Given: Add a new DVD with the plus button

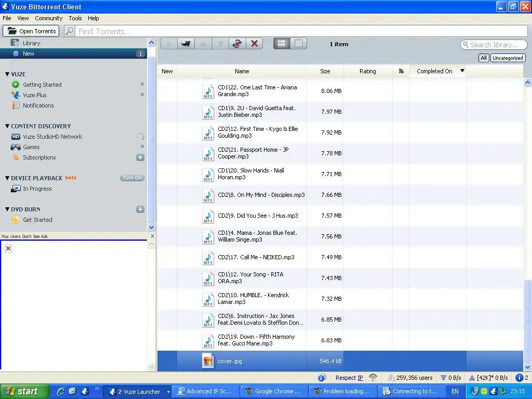Looking at the screenshot, I should 140,209.
